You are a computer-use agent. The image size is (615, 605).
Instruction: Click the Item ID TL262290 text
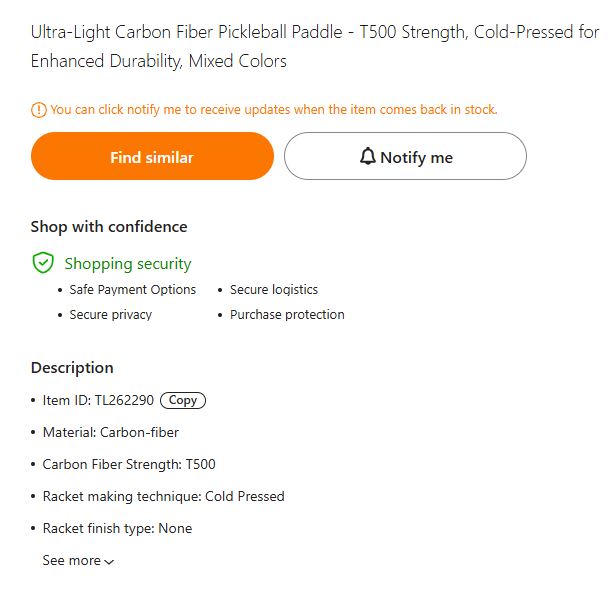[98, 400]
